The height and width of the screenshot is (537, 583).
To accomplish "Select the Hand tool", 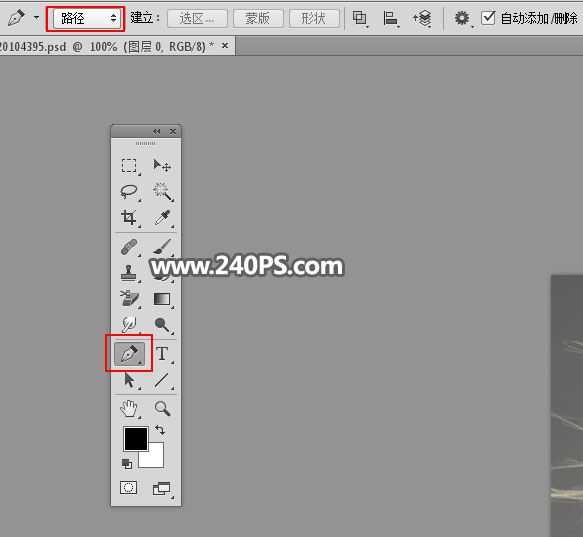I will [x=129, y=408].
